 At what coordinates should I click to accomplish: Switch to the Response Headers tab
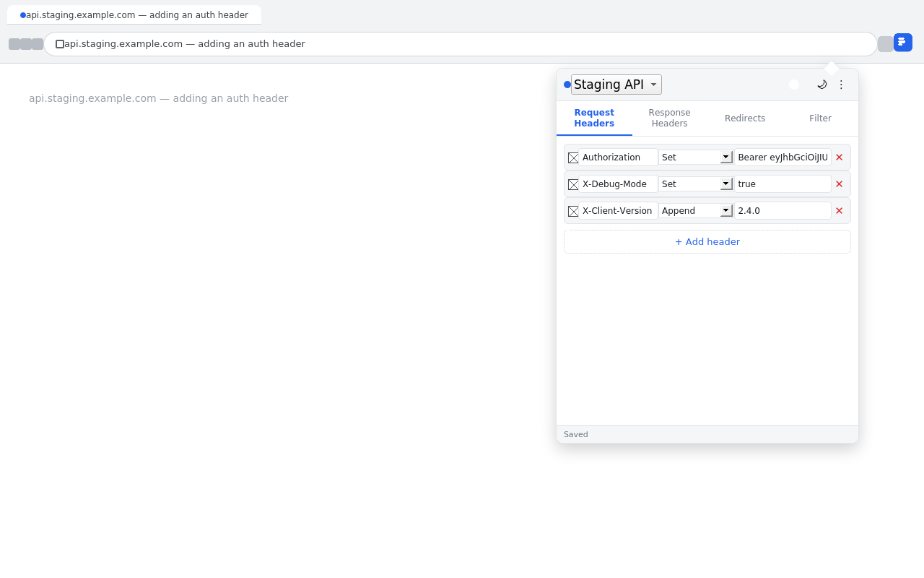pos(669,118)
